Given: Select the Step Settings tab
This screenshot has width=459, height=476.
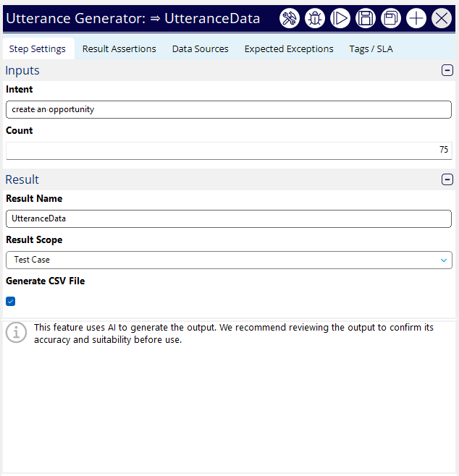Looking at the screenshot, I should pyautogui.click(x=38, y=49).
